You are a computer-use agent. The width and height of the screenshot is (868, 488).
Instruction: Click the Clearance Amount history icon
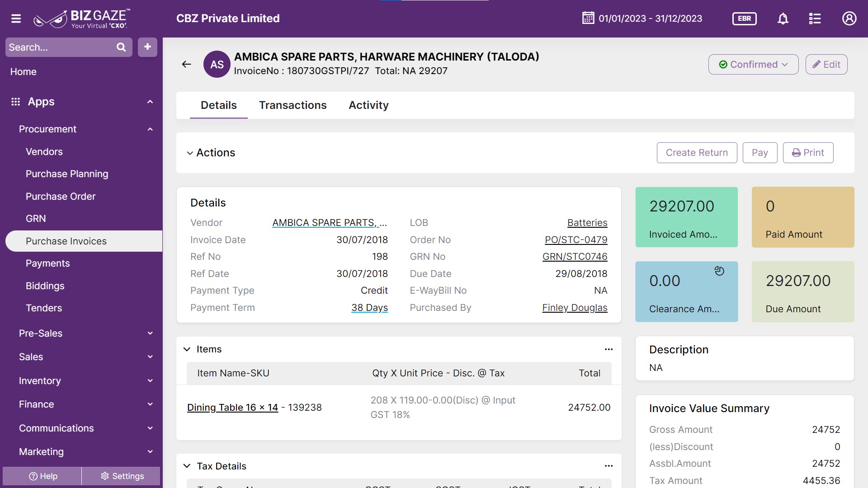719,271
